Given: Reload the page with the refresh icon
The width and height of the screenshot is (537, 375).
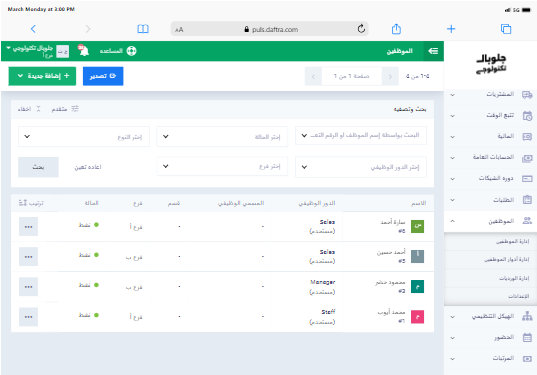Looking at the screenshot, I should pos(361,29).
